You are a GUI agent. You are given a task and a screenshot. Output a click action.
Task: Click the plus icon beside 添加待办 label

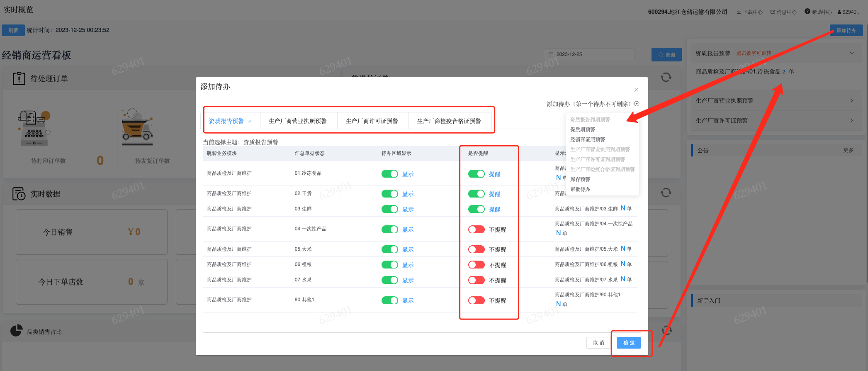tap(637, 104)
